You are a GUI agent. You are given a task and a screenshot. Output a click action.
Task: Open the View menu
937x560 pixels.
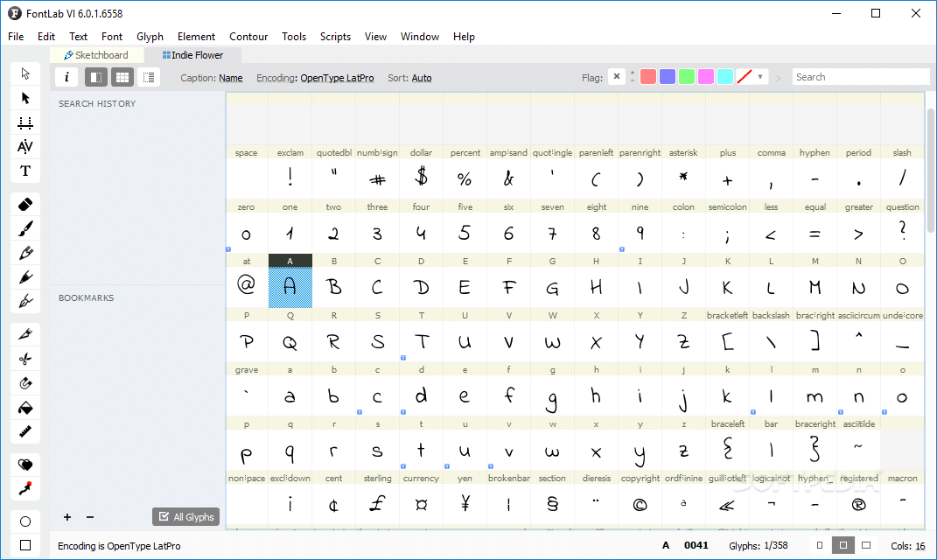tap(375, 37)
